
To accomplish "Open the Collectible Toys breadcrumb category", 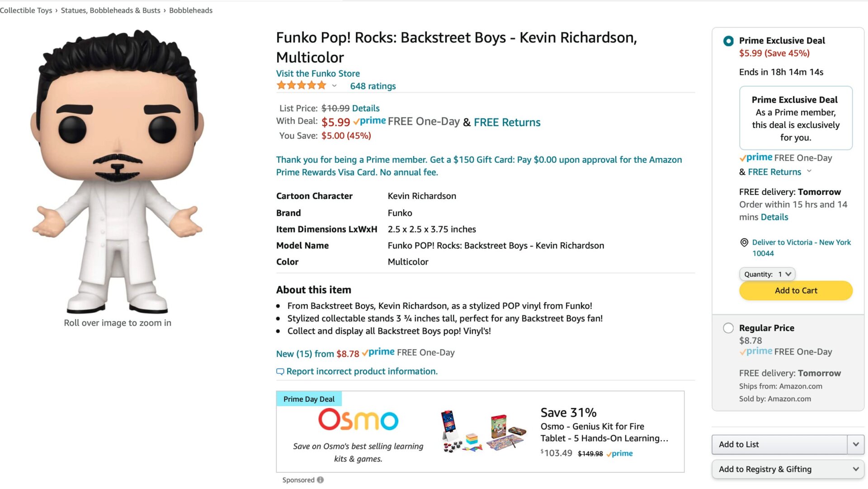I will [26, 10].
